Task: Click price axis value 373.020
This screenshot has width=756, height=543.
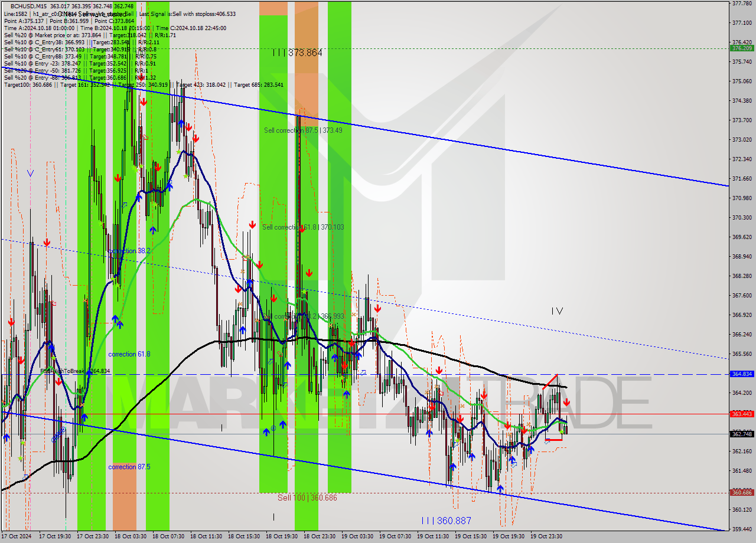Action: [742, 139]
